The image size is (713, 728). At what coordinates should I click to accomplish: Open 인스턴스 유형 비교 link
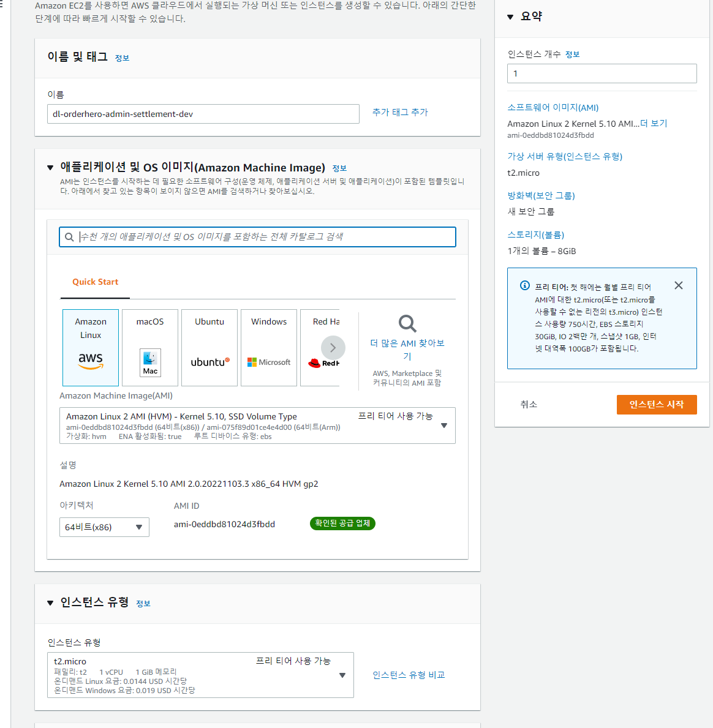click(409, 675)
